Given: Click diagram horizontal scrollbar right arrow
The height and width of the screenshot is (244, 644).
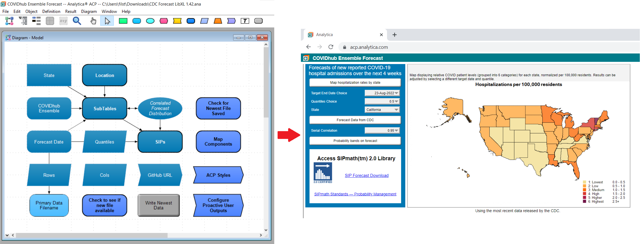Looking at the screenshot, I should pos(261,235).
